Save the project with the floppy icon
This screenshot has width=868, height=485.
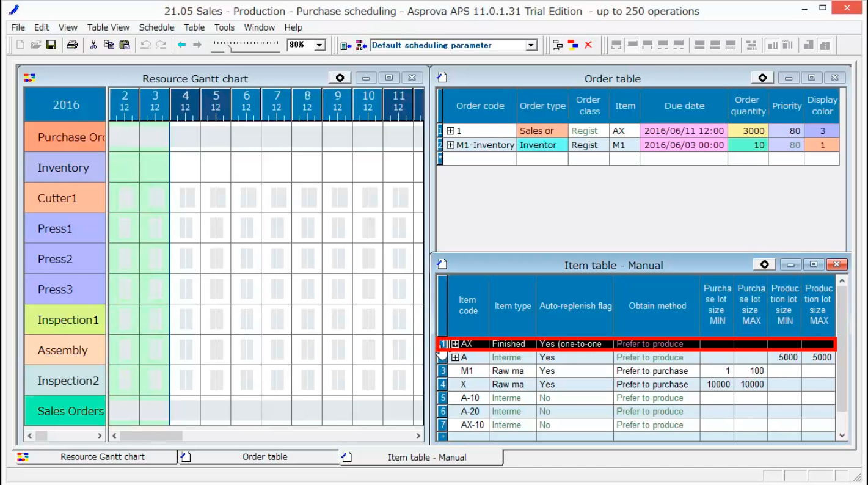coord(51,45)
